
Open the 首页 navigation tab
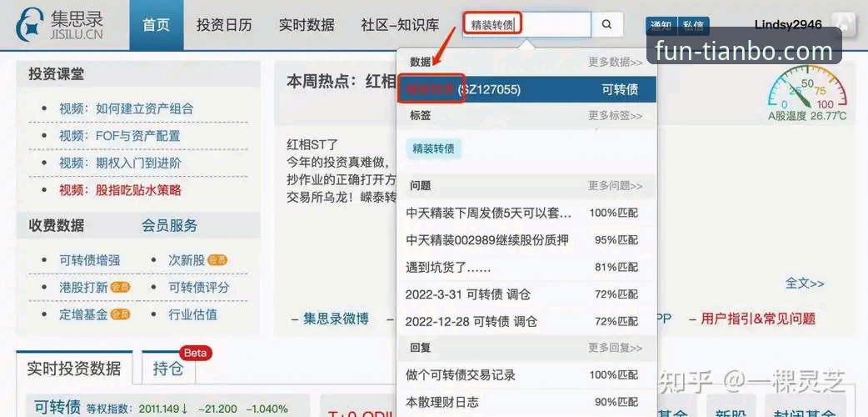pos(156,25)
